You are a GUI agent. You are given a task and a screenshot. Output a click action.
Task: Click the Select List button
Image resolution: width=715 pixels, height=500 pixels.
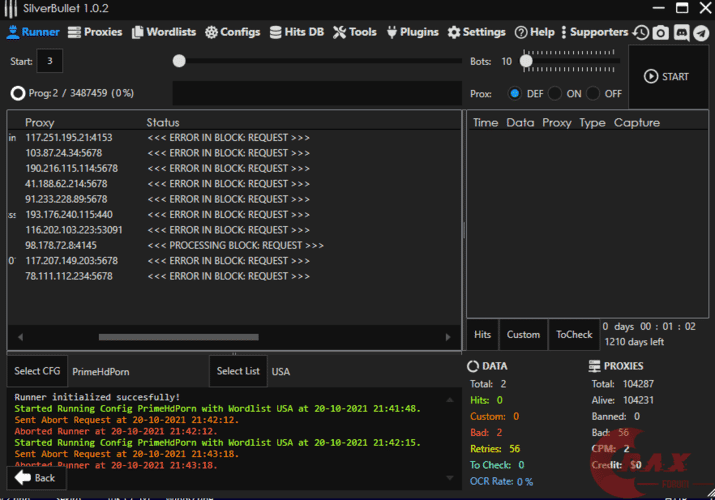click(x=238, y=371)
